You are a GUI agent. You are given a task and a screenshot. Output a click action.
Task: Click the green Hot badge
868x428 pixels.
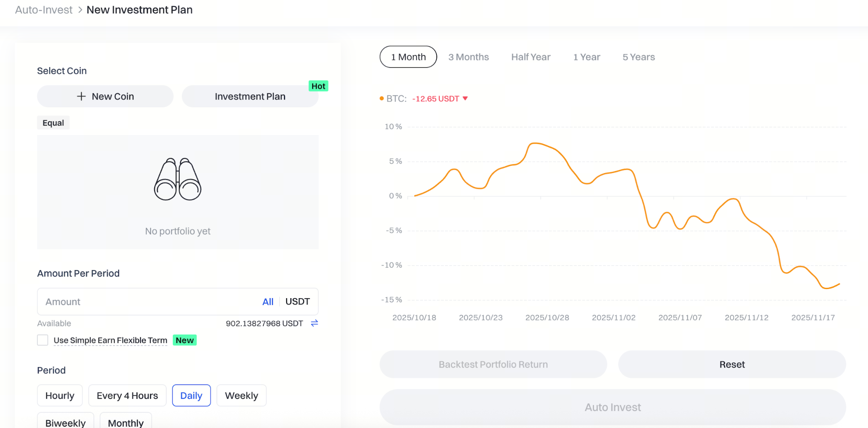coord(318,86)
